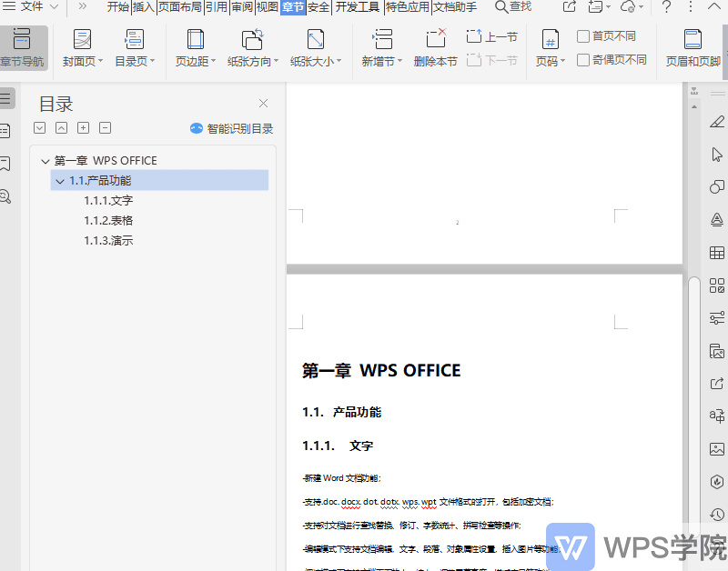The width and height of the screenshot is (728, 571).
Task: Click the table tool icon in right sidebar
Action: 717,252
